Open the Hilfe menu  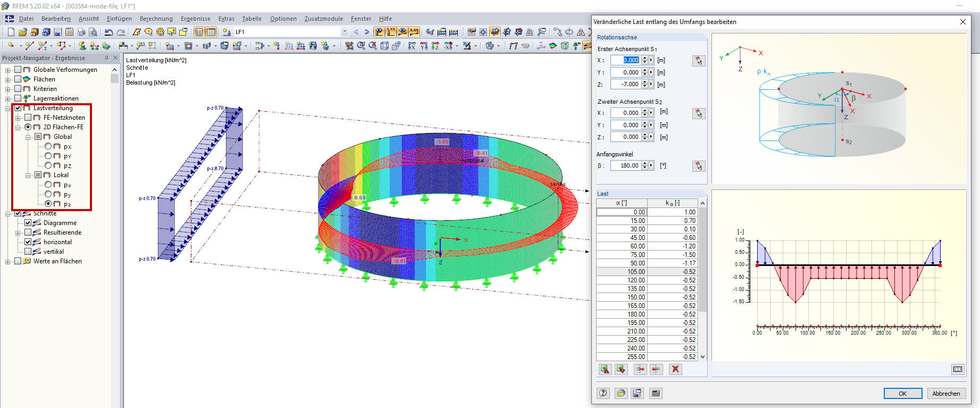click(x=386, y=19)
